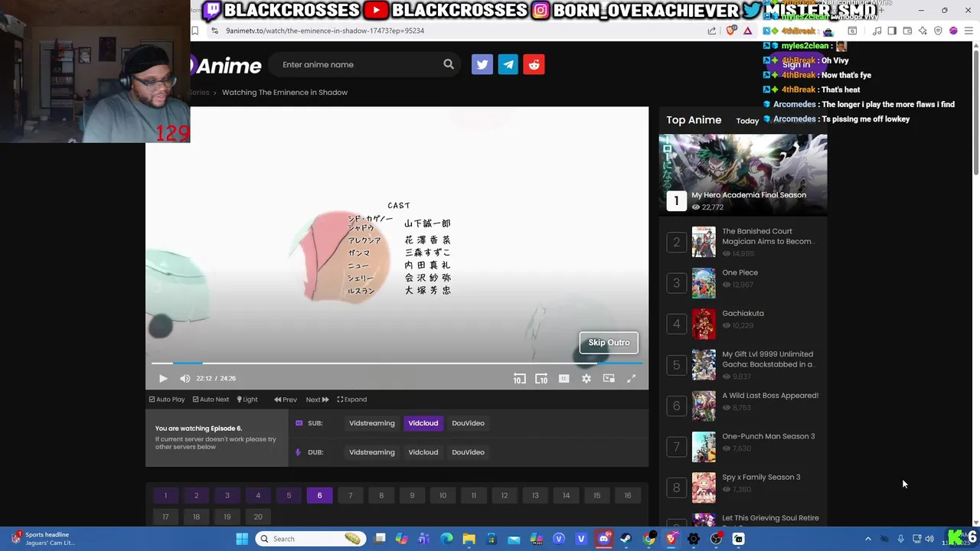Image resolution: width=980 pixels, height=551 pixels.
Task: Toggle Auto Play checkbox
Action: point(167,399)
